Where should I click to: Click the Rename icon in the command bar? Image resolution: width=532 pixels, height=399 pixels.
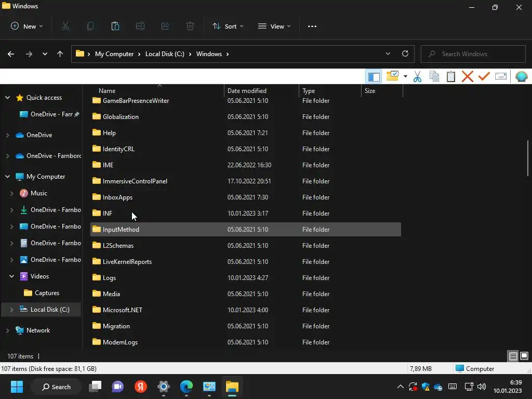140,26
